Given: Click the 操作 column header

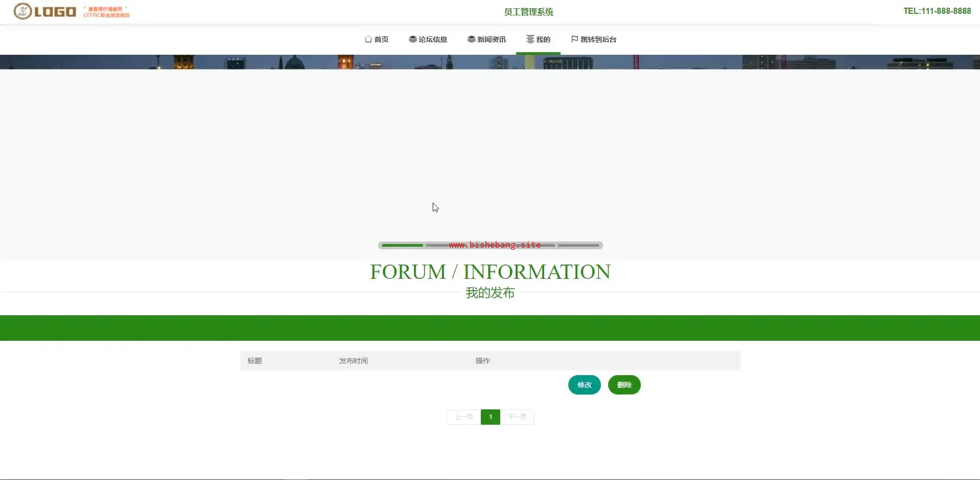Looking at the screenshot, I should (x=483, y=361).
